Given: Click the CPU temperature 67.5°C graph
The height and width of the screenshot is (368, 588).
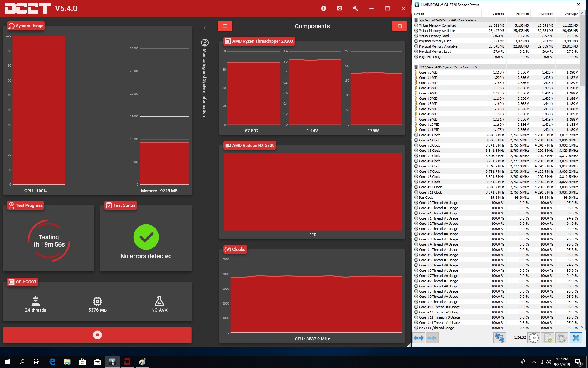Looking at the screenshot, I should coord(254,93).
